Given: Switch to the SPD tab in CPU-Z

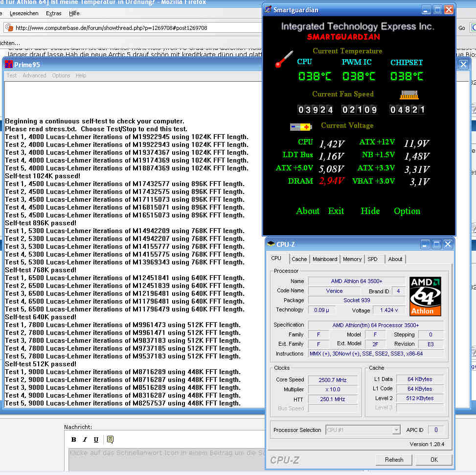Looking at the screenshot, I should click(x=372, y=259).
